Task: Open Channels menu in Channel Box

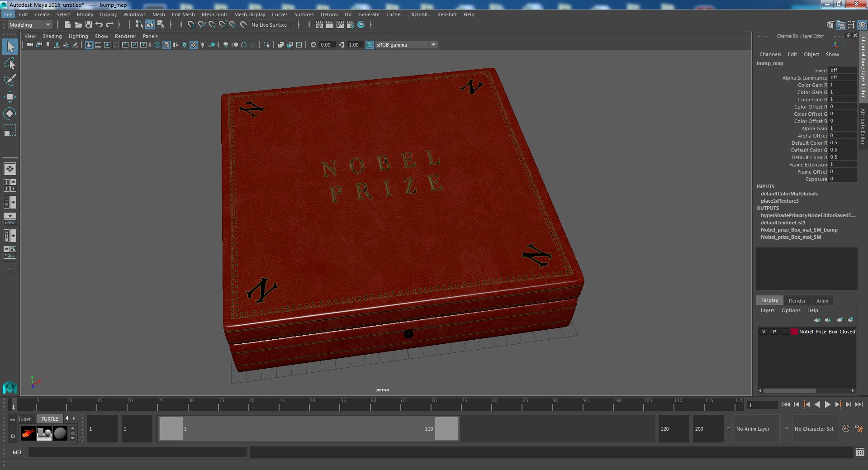Action: (770, 54)
